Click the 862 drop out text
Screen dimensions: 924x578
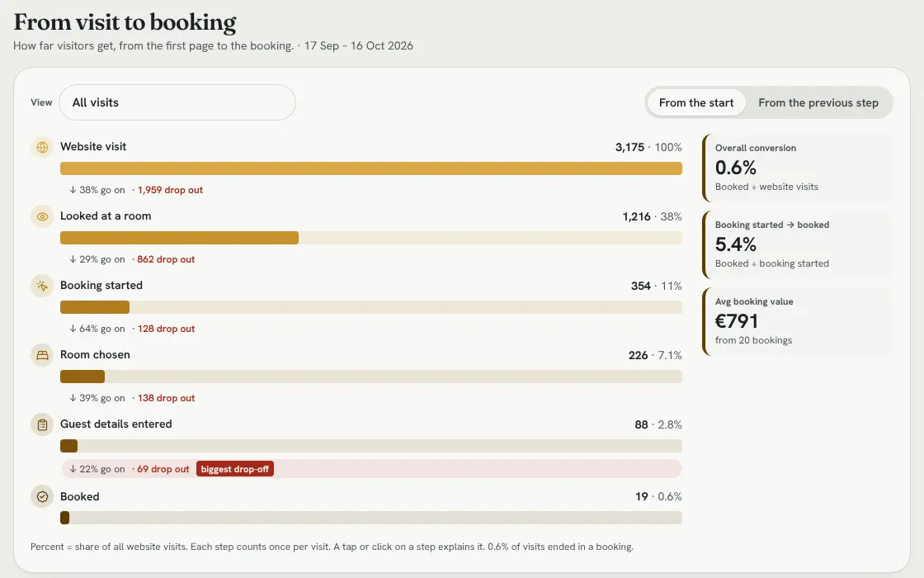166,259
